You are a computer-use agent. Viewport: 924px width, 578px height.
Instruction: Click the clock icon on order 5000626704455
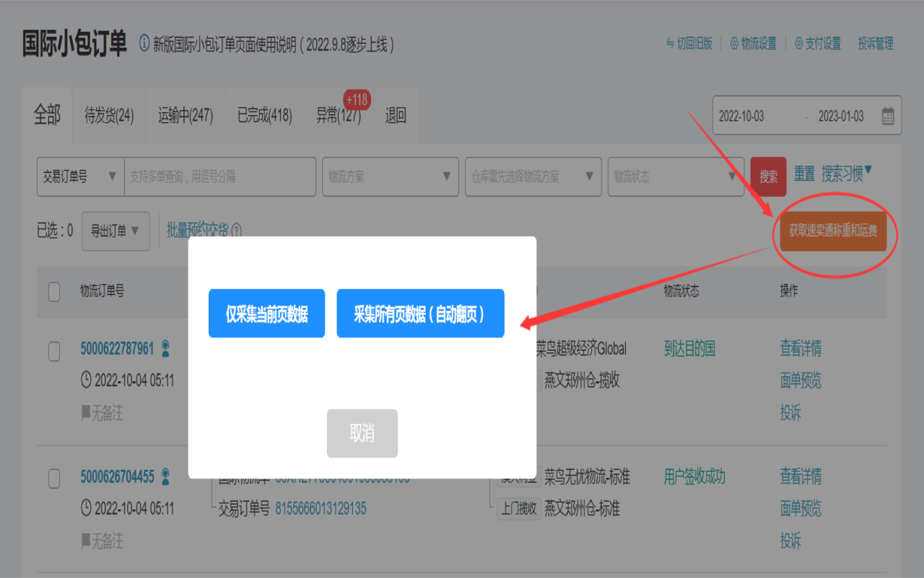[x=87, y=508]
